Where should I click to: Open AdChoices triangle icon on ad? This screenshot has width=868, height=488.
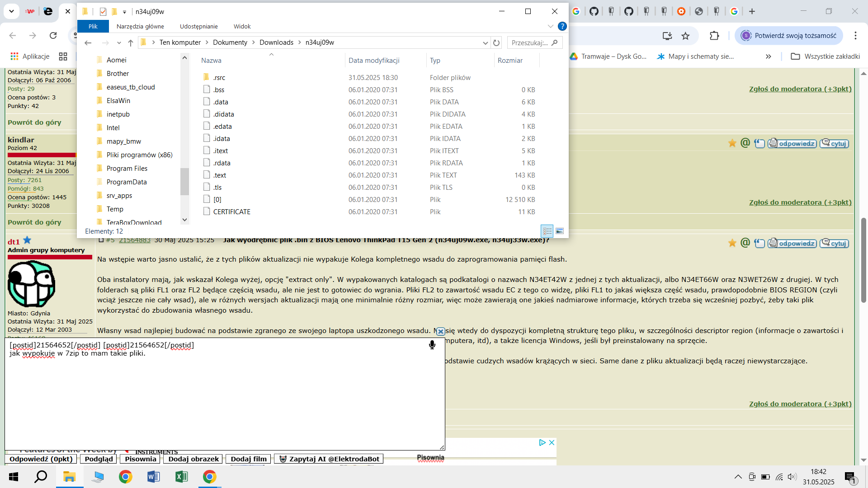click(542, 442)
